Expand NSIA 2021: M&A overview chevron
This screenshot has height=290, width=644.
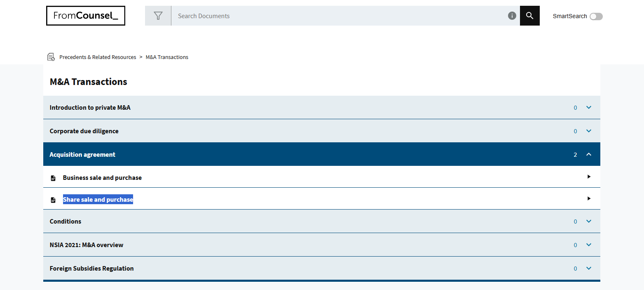589,245
